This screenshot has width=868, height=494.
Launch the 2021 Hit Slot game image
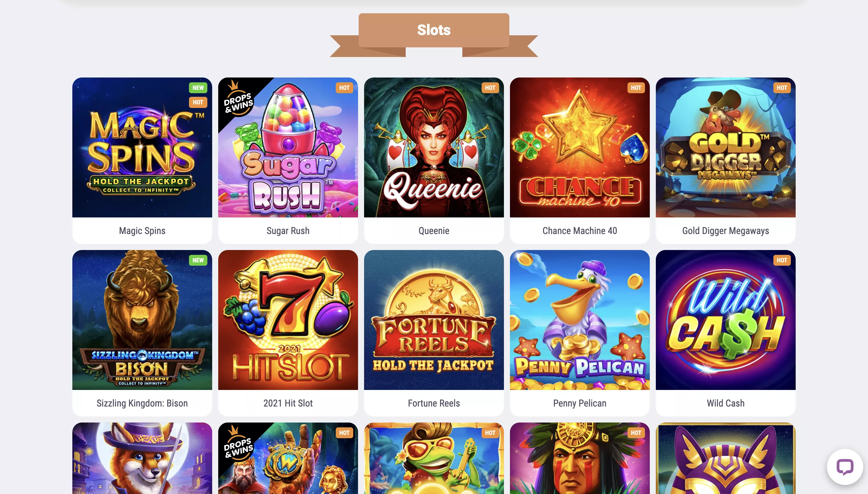[288, 320]
